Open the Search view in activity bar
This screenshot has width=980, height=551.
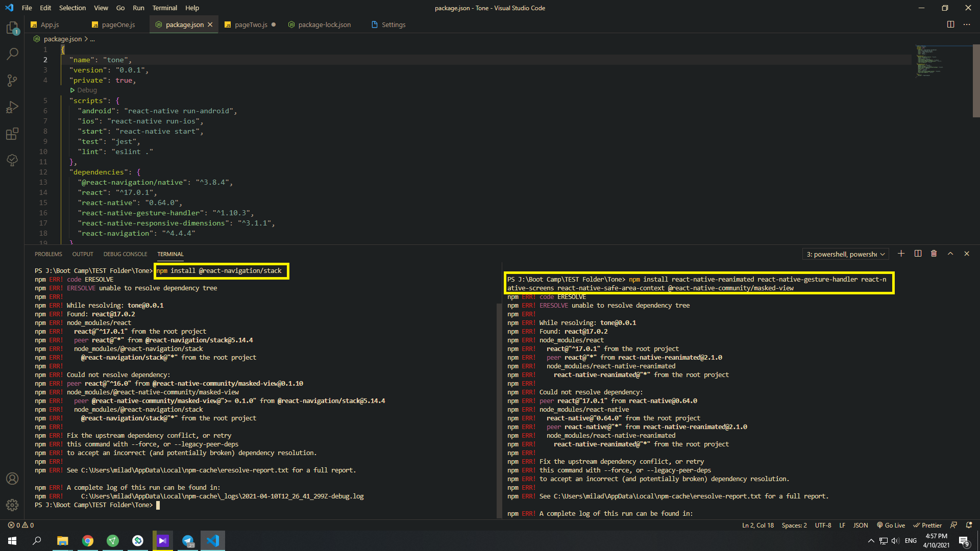[x=12, y=54]
